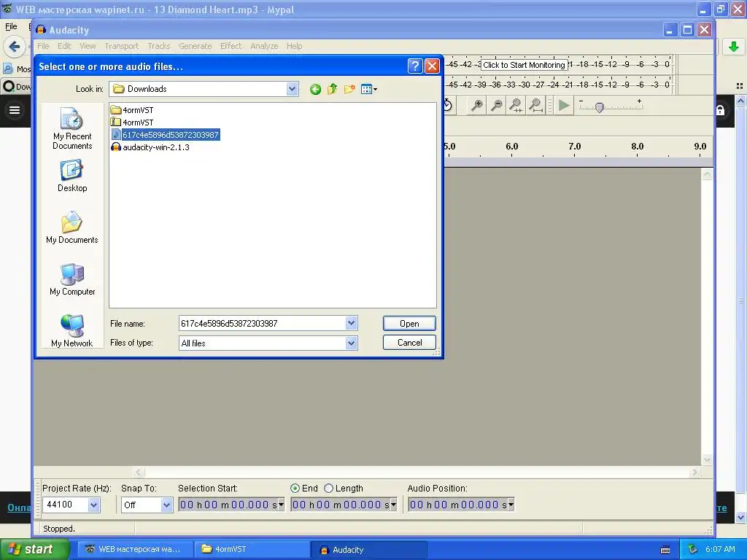Open My Recent Documents place

point(72,128)
